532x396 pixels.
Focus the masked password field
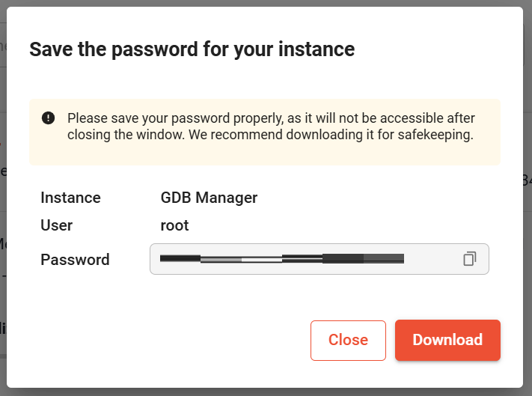pos(319,259)
